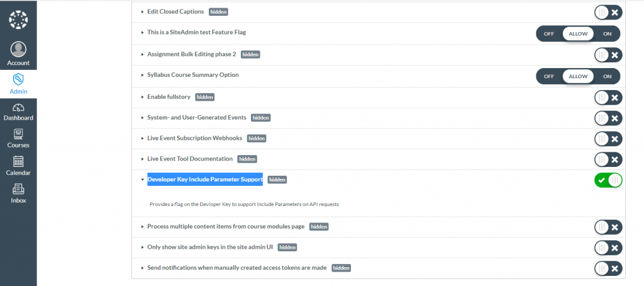The image size is (644, 286).
Task: Disable Developer Key Include Parameter Support switch
Action: click(608, 180)
